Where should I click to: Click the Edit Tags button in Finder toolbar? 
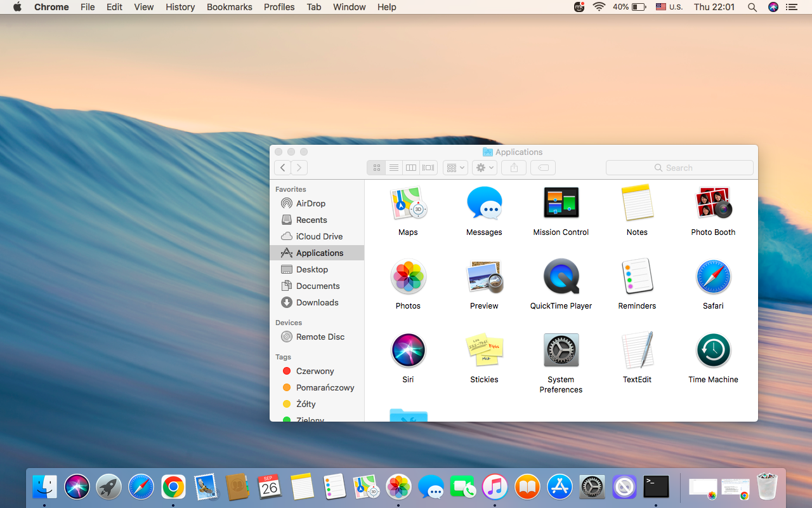click(543, 168)
